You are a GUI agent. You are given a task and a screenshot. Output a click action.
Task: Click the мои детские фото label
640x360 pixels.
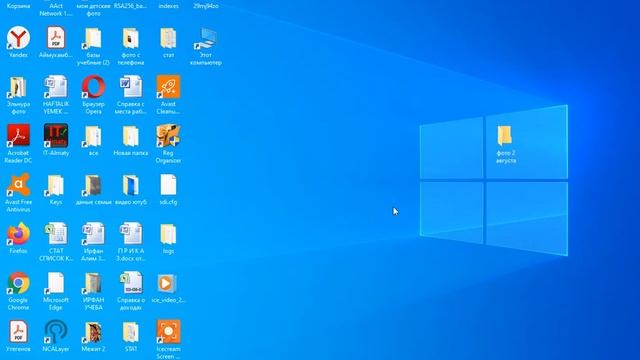93,9
